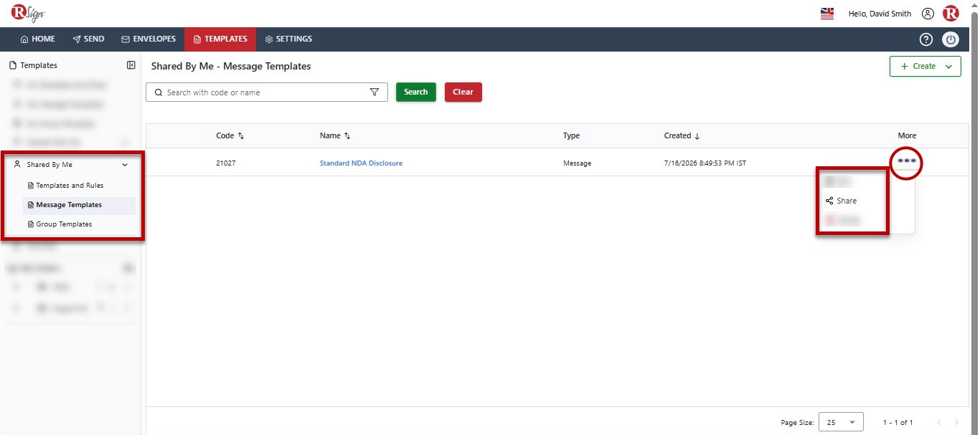
Task: Open the three-dot More actions menu
Action: pyautogui.click(x=907, y=161)
